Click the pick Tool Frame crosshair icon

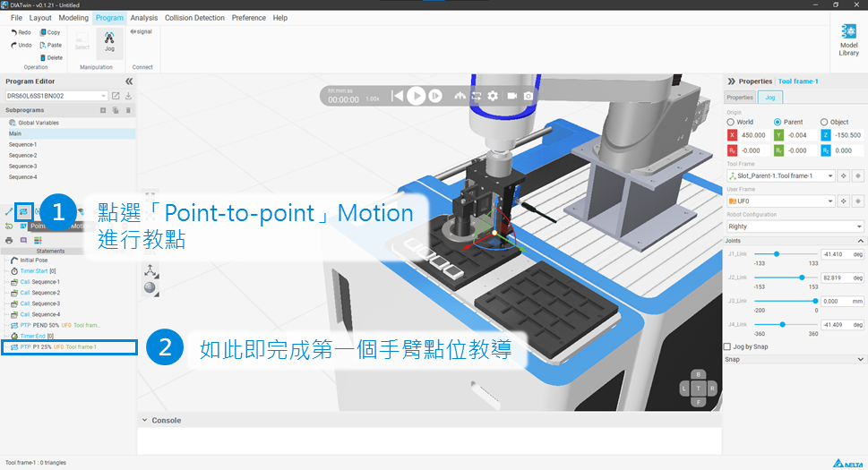point(844,175)
